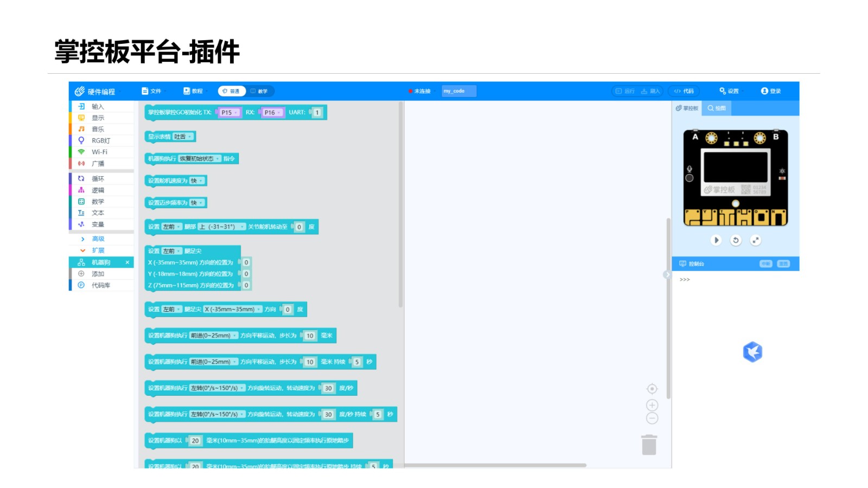Open the 变量 block category
The height and width of the screenshot is (488, 868).
pos(101,224)
